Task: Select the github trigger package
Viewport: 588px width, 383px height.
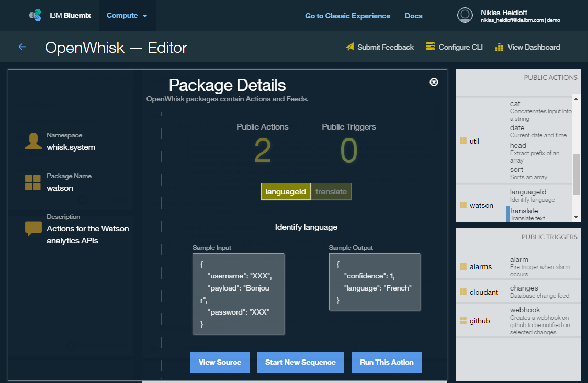Action: point(480,321)
